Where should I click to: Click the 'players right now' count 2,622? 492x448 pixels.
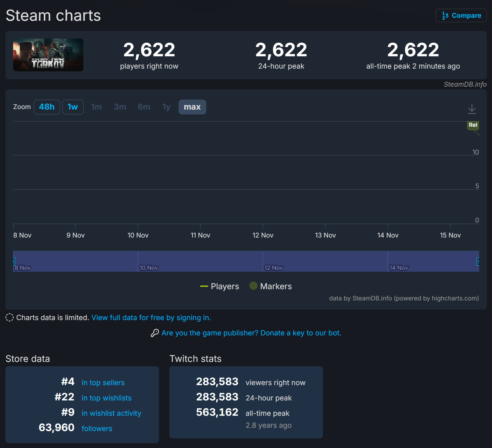click(x=149, y=50)
